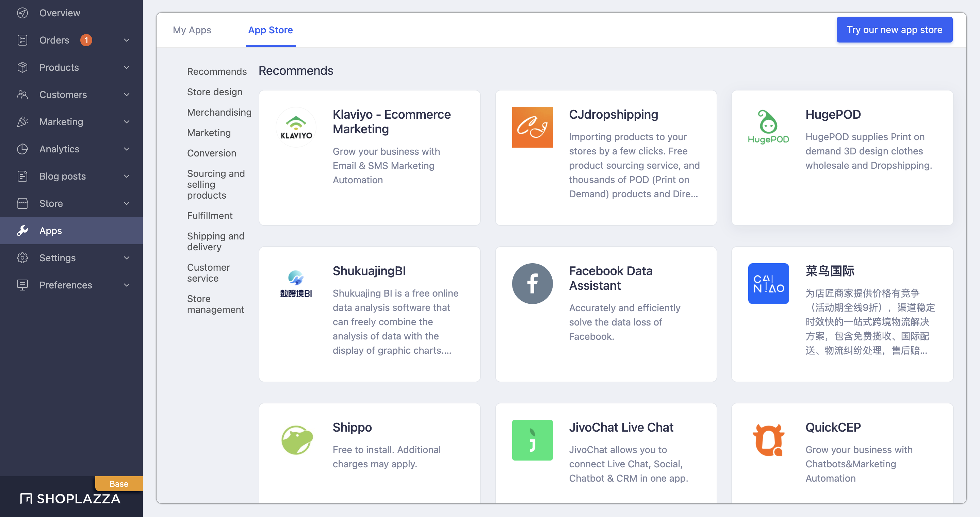
Task: Click the Cainiao blue logo icon
Action: point(768,284)
